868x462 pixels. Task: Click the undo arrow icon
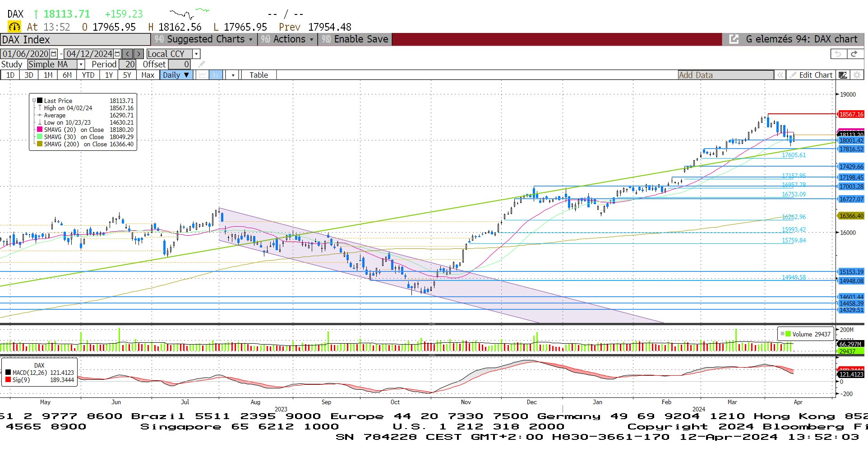point(838,54)
